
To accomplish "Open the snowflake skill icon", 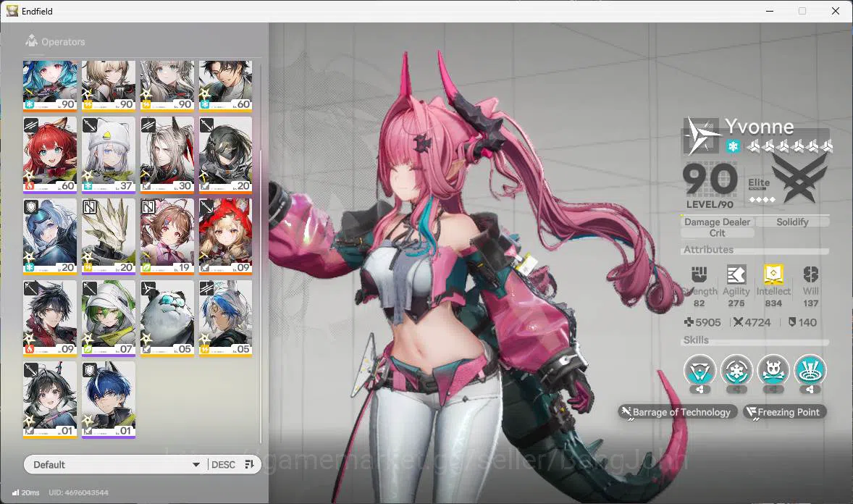I will click(x=736, y=371).
